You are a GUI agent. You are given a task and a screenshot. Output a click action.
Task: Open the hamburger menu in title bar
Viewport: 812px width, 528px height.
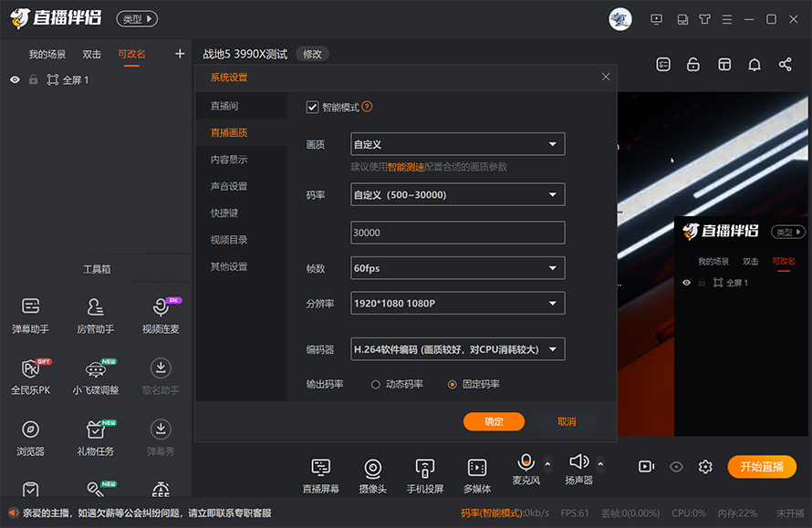point(727,19)
